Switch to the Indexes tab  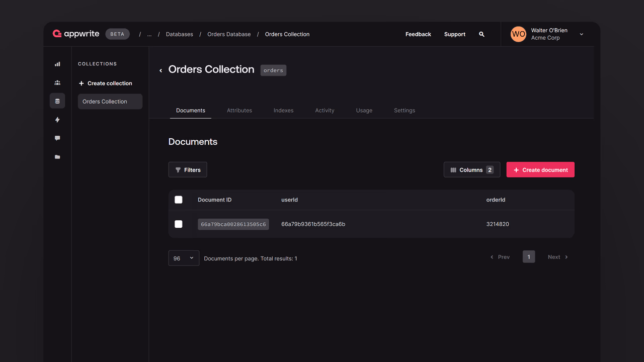click(x=284, y=110)
